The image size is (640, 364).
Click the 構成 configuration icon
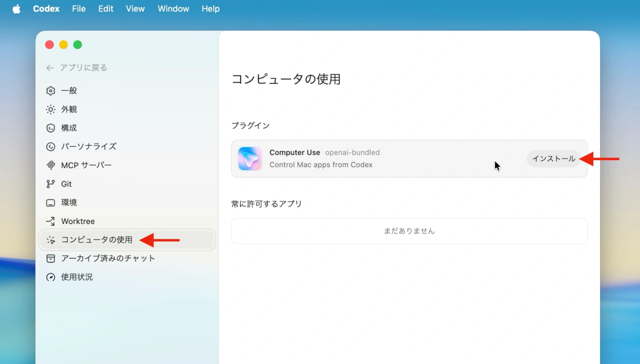[x=50, y=128]
